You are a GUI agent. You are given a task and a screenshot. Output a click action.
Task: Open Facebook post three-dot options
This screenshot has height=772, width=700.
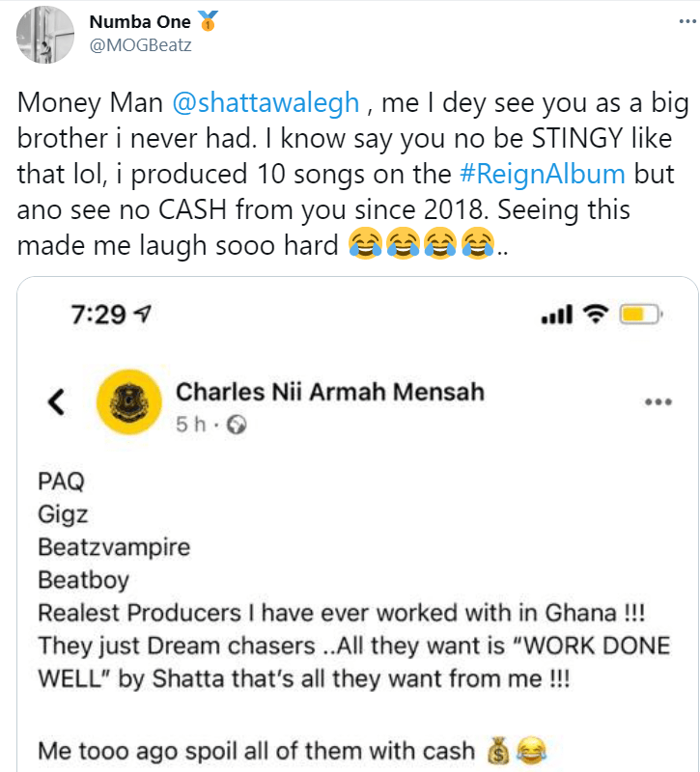658,401
